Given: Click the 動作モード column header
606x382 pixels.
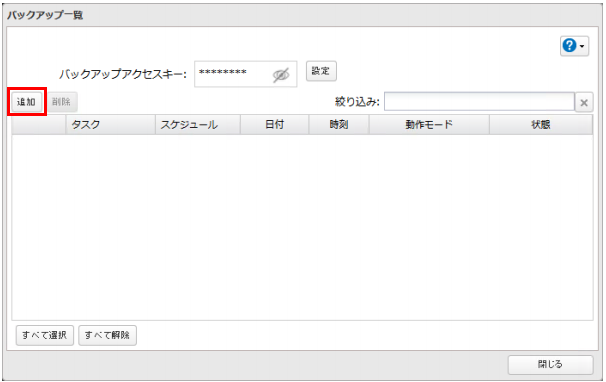Looking at the screenshot, I should click(x=429, y=124).
